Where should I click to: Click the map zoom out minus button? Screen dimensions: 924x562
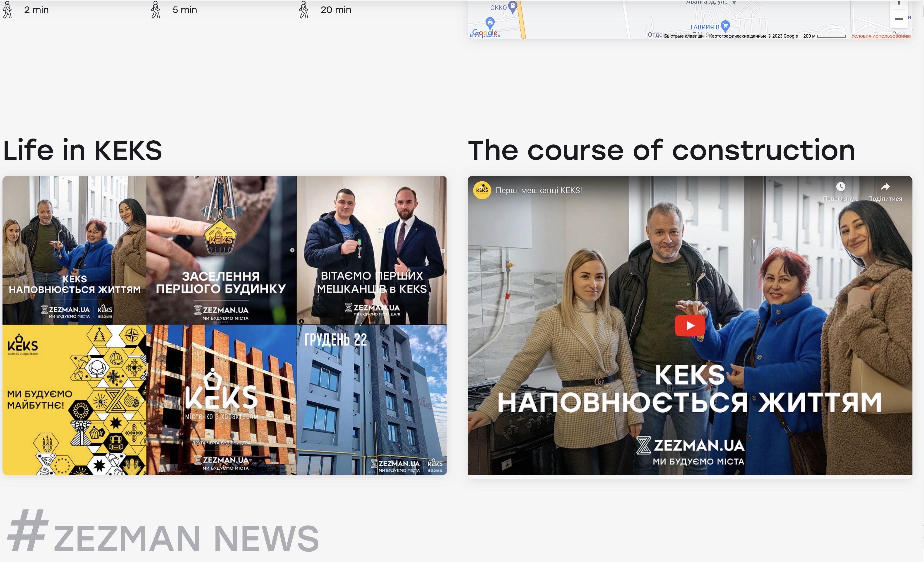[898, 19]
